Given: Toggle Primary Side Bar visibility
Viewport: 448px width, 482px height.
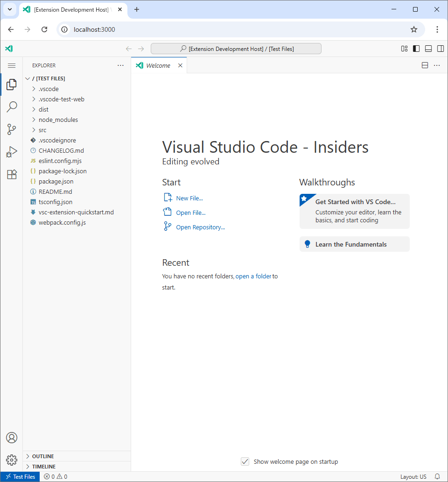Looking at the screenshot, I should pos(416,49).
